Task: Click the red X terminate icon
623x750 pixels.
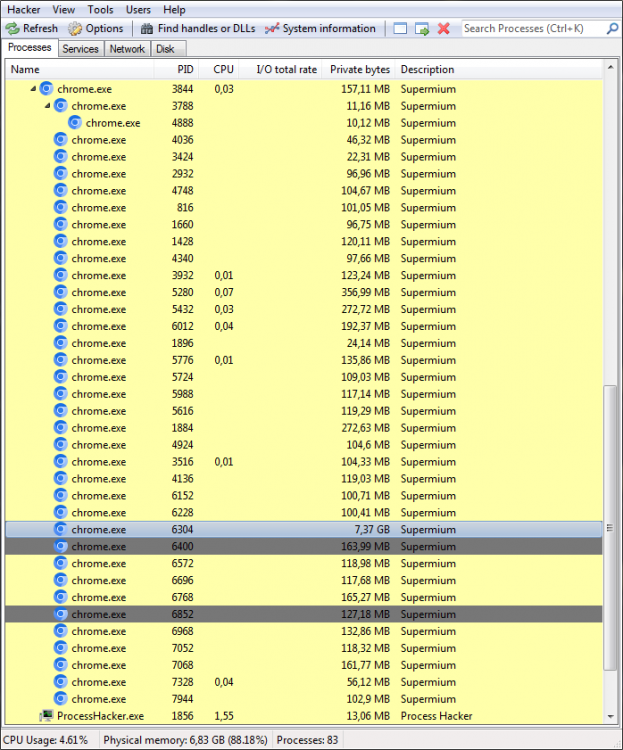Action: 444,29
